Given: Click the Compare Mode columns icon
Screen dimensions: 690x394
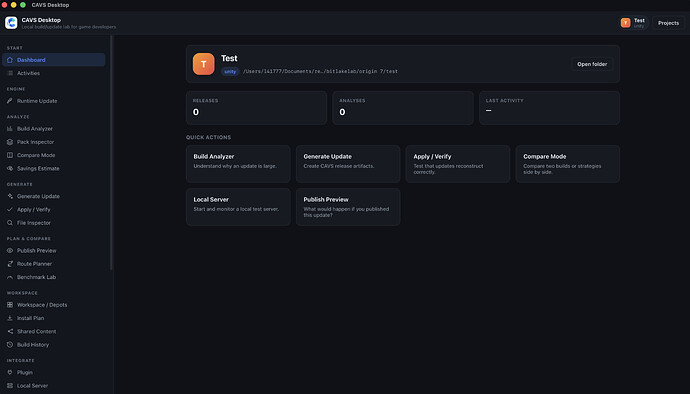Looking at the screenshot, I should click(10, 155).
